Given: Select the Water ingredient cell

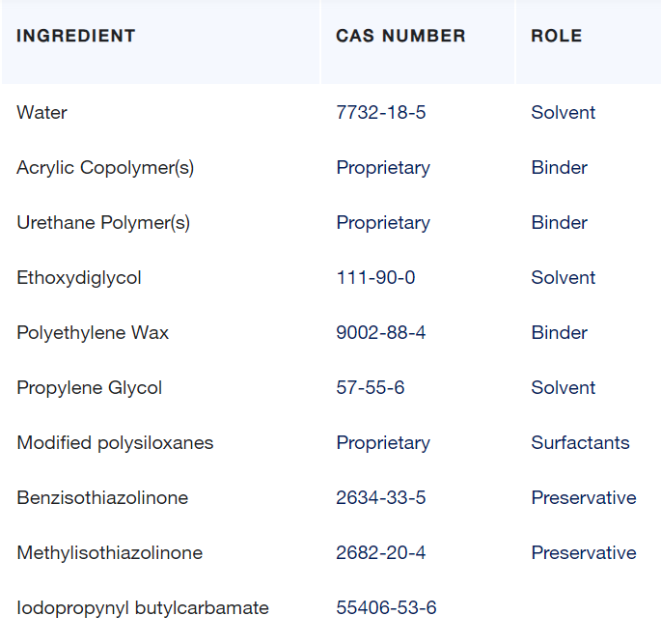Looking at the screenshot, I should tap(42, 113).
